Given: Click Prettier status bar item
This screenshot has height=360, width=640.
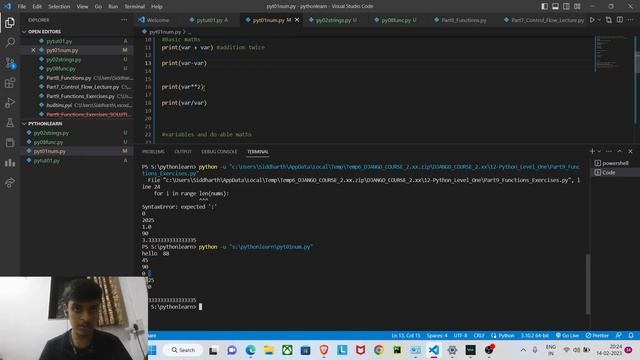Looking at the screenshot, I should coord(597,335).
